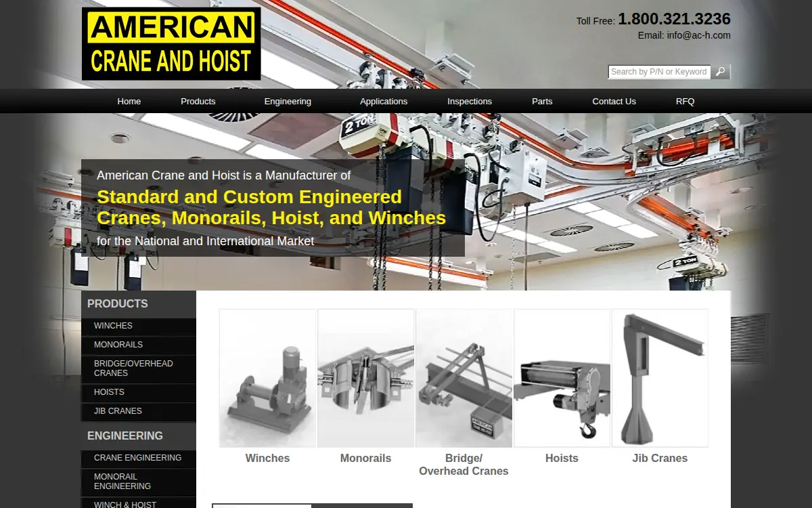Click the Winches caption link
The height and width of the screenshot is (508, 812).
pos(267,459)
